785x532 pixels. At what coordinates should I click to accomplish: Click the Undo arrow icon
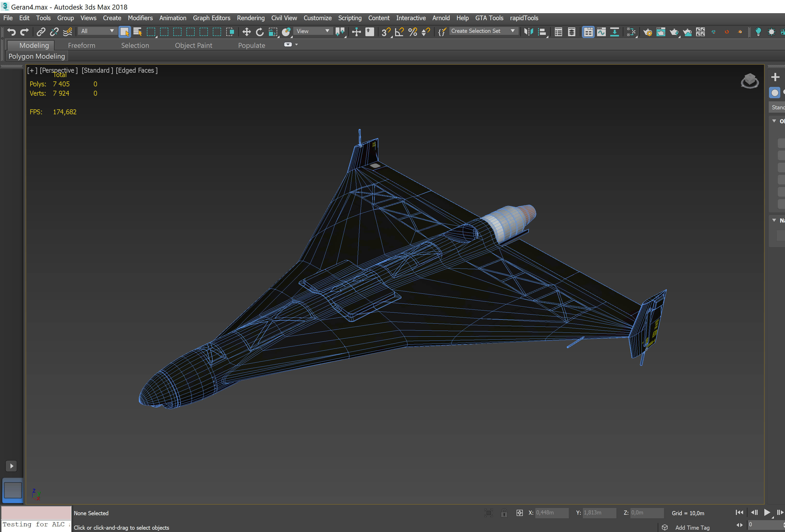[x=11, y=32]
